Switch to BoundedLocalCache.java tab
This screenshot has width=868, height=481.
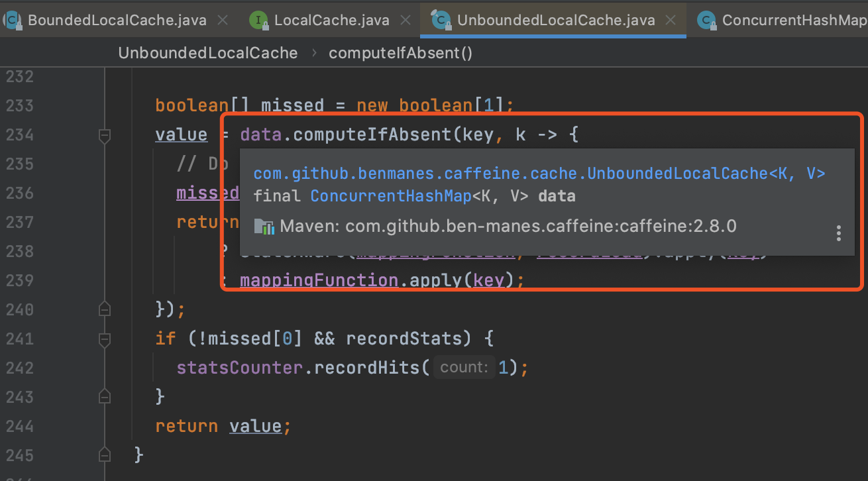point(117,21)
